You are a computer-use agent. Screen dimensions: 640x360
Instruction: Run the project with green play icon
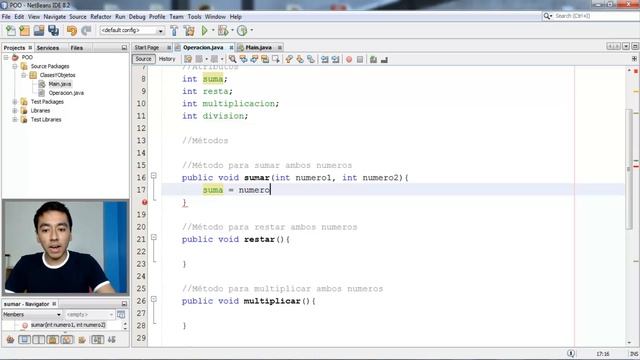coord(204,31)
